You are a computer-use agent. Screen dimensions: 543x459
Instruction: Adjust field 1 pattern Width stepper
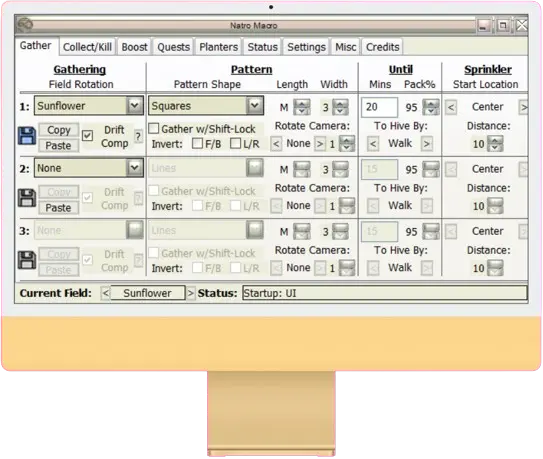[340, 107]
